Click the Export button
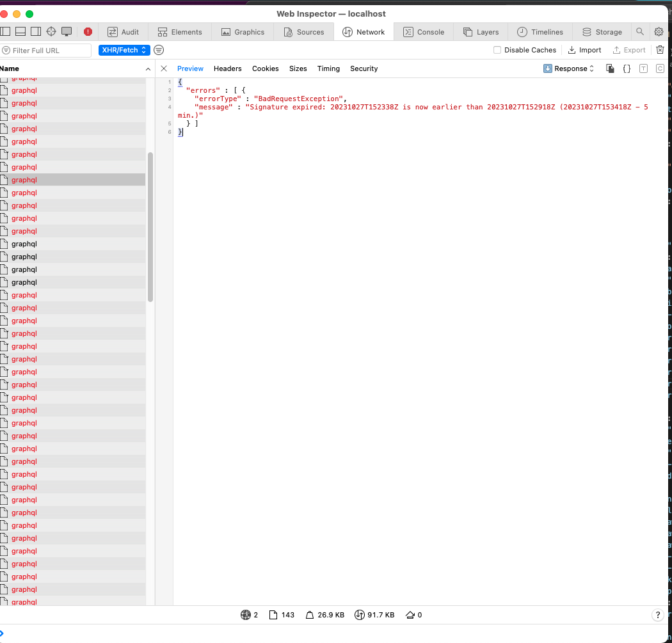672x643 pixels. click(x=629, y=50)
